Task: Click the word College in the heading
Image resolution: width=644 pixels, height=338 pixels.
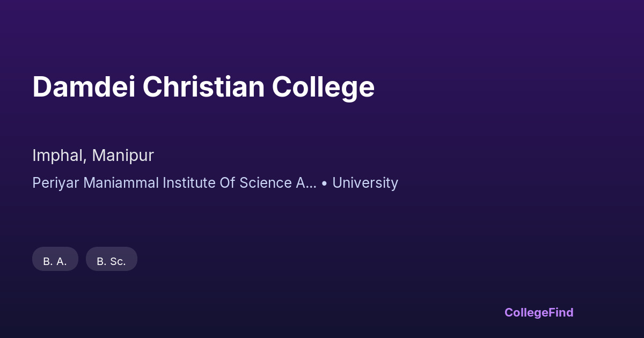Action: coord(323,88)
